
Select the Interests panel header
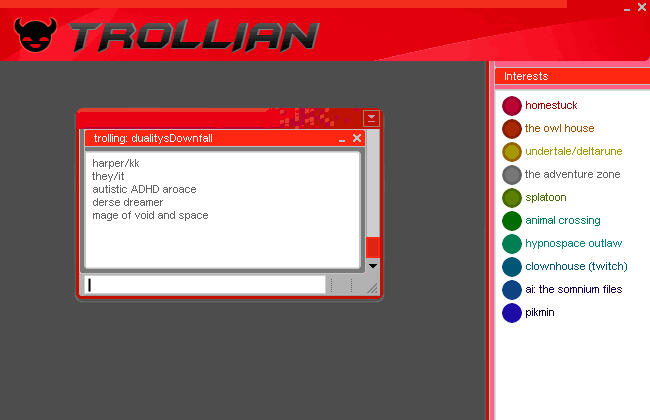coord(570,76)
